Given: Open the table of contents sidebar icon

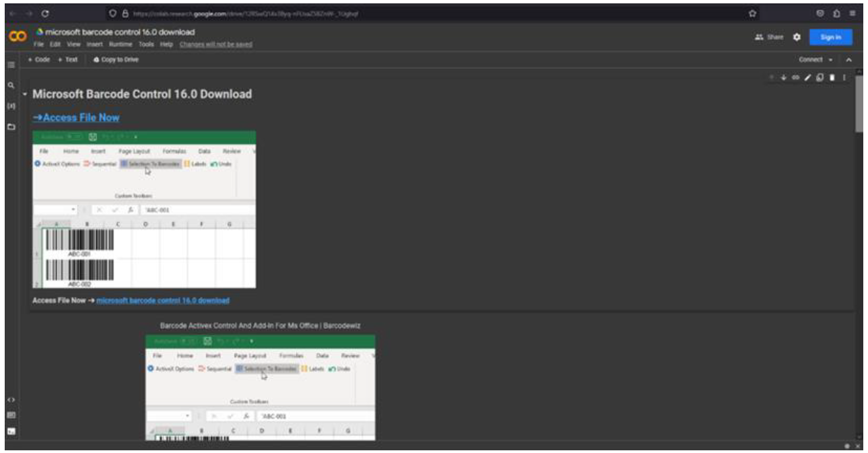Looking at the screenshot, I should [x=11, y=65].
